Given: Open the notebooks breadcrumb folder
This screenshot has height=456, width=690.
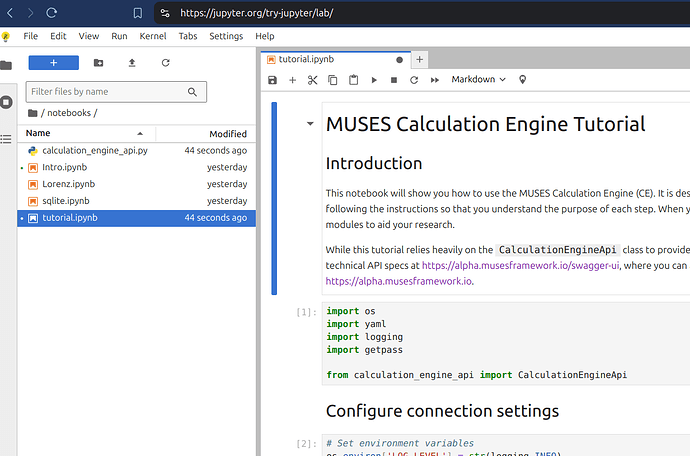Looking at the screenshot, I should (x=69, y=113).
